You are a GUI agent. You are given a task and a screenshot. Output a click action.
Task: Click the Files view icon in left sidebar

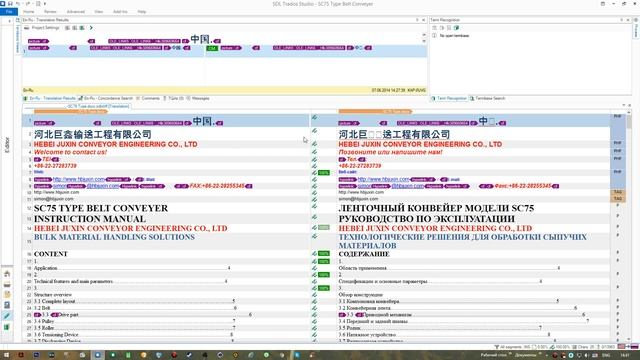tap(7, 295)
